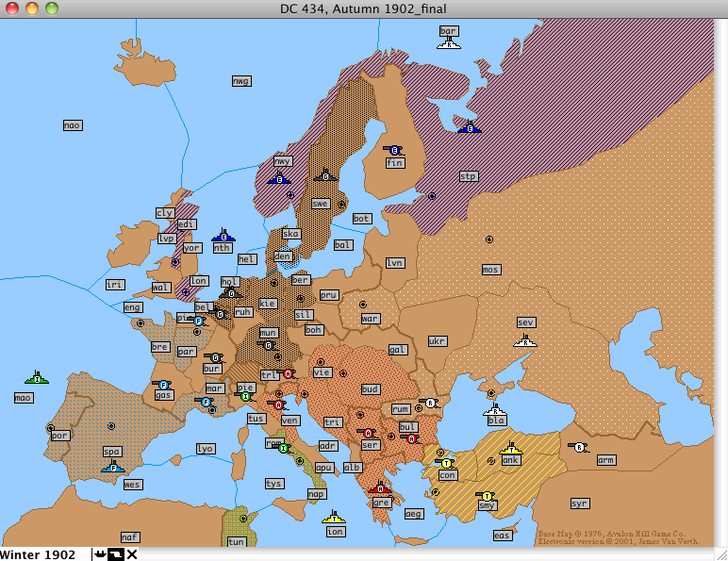Click the yellow minimize window button
This screenshot has width=728, height=561.
coord(31,8)
